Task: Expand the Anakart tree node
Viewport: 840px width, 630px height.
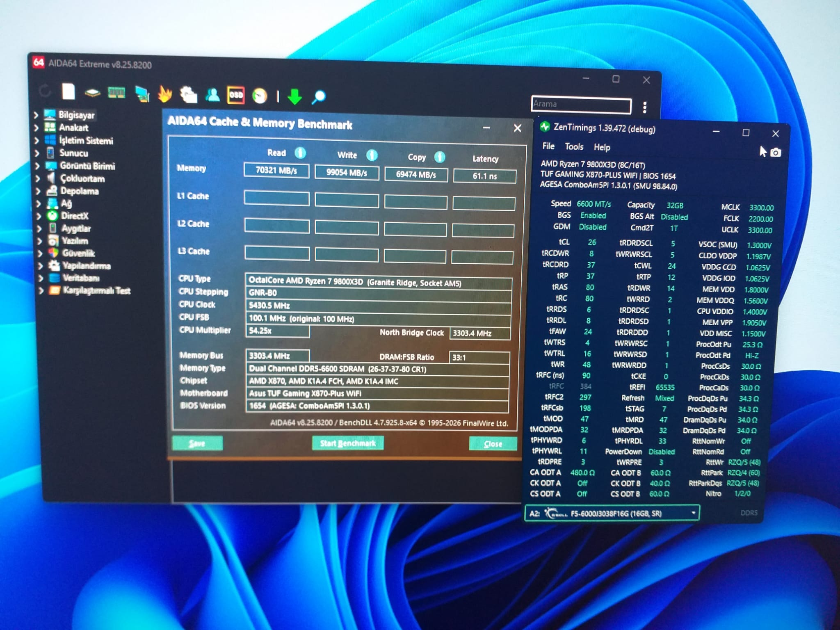Action: [x=36, y=128]
